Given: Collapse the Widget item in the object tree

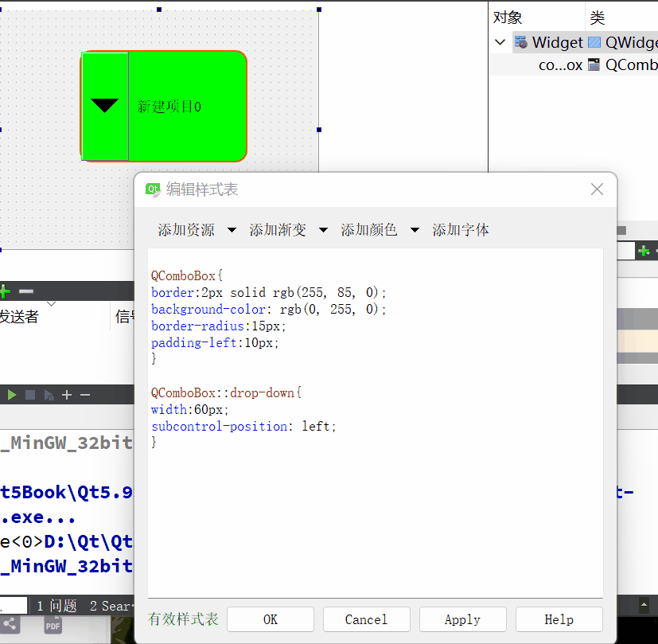Looking at the screenshot, I should (x=500, y=42).
